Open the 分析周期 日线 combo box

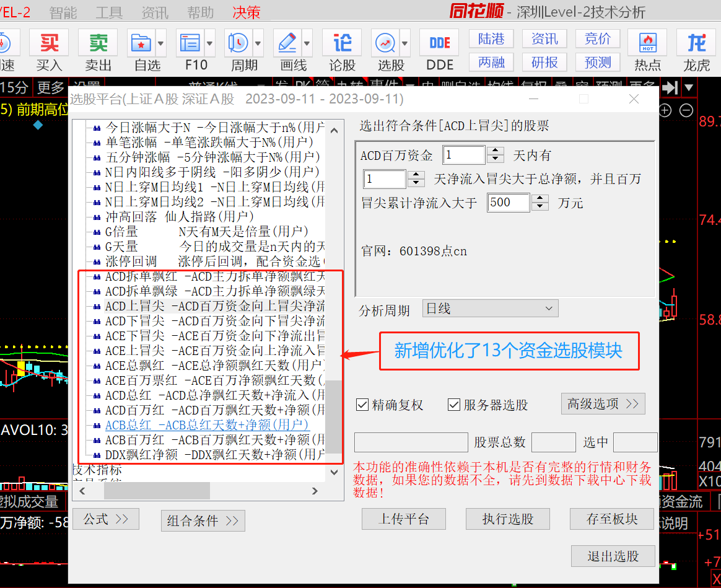(490, 309)
